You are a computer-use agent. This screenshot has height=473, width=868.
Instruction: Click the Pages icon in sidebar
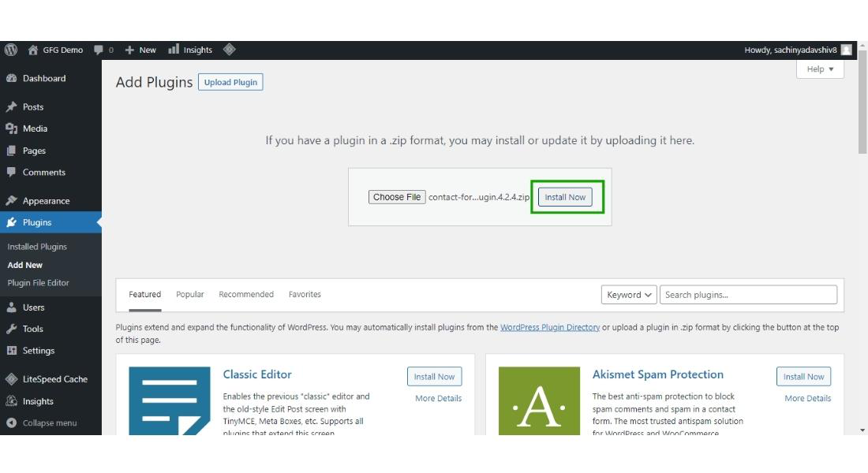12,151
